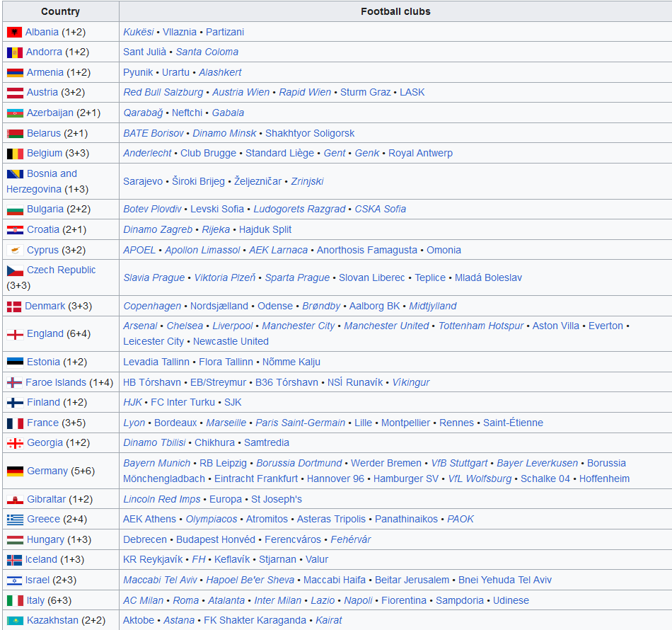Click the Azerbaijan flag icon
The height and width of the screenshot is (630, 672).
(15, 113)
